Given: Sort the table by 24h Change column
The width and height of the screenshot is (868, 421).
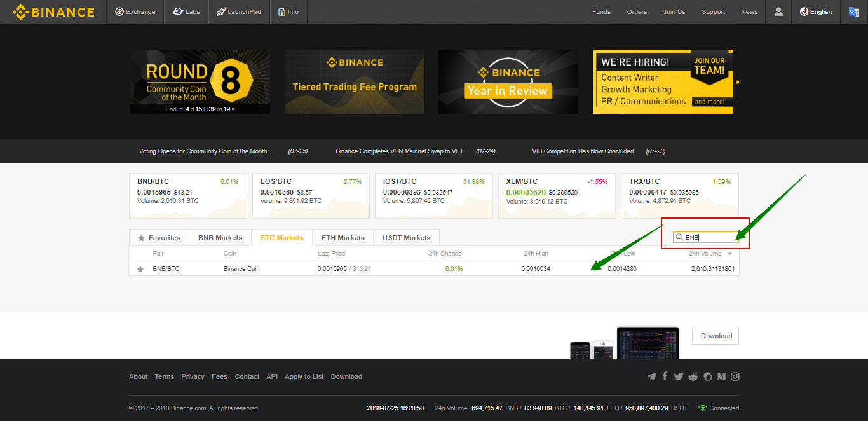Looking at the screenshot, I should click(x=445, y=254).
